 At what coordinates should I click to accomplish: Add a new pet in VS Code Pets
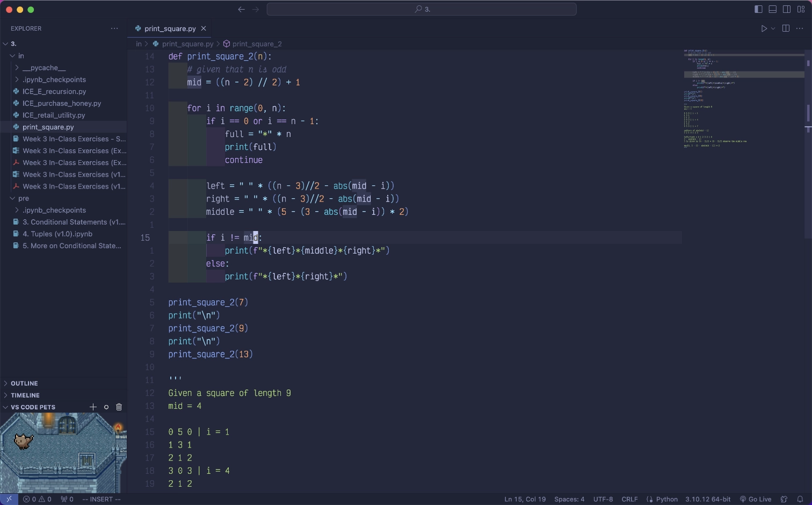[92, 407]
